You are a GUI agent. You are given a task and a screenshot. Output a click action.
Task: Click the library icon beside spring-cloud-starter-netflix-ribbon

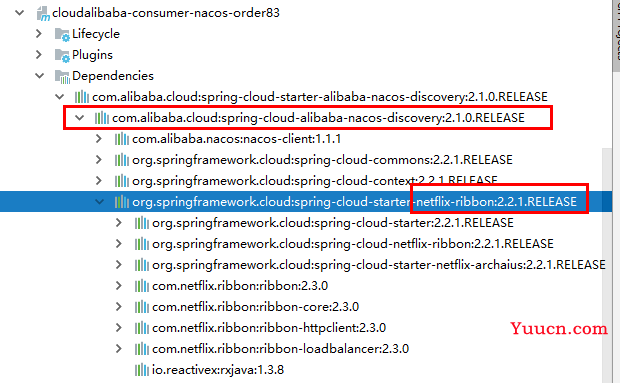tap(122, 202)
